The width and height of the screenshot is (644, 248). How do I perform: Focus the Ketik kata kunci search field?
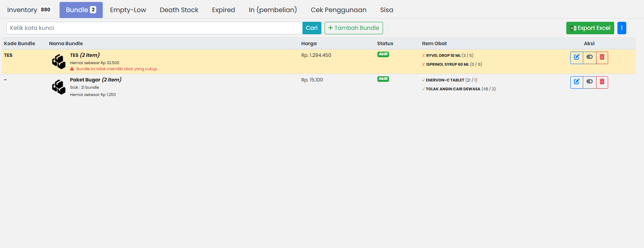(154, 28)
